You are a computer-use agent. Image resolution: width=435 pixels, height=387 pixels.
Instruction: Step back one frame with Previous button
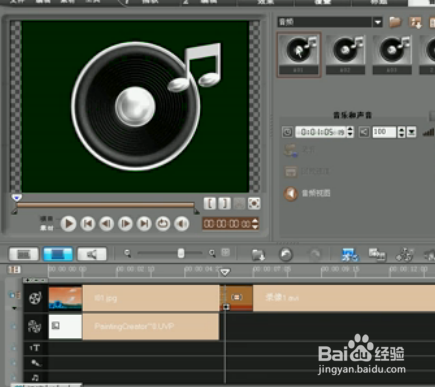pos(107,224)
